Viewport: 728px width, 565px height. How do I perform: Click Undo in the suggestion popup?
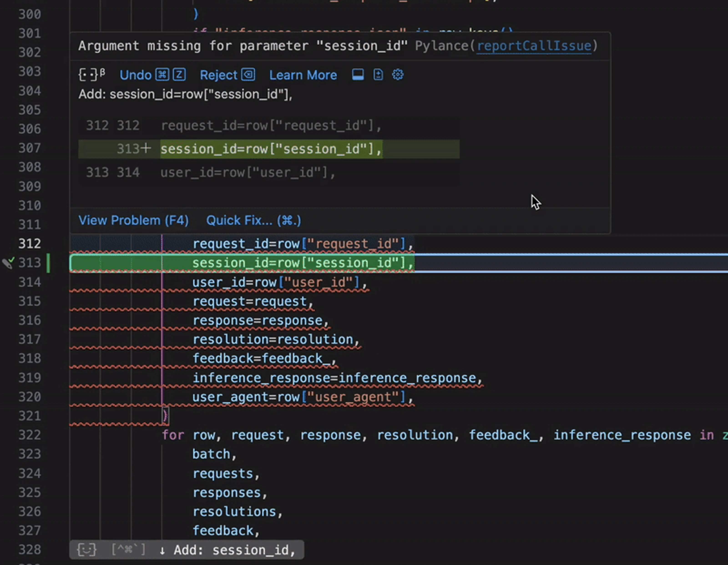136,75
